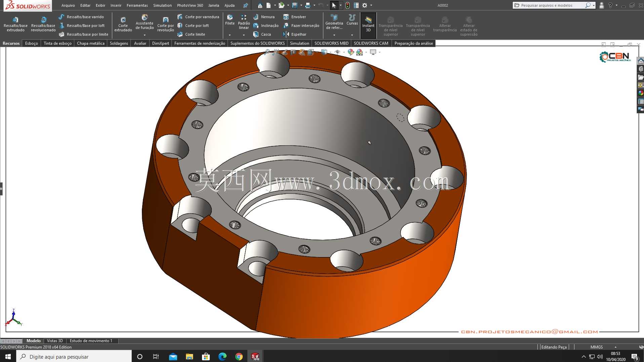The height and width of the screenshot is (362, 644).
Task: Toggle Instant 3D mode
Action: (x=368, y=24)
